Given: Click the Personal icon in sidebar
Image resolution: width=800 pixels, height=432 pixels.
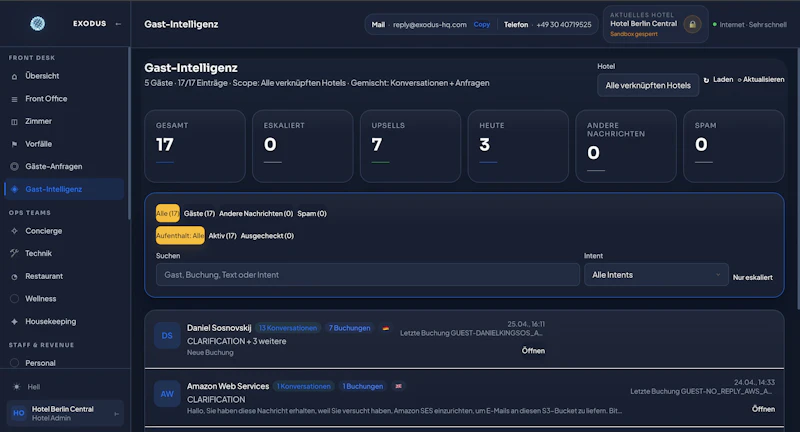Looking at the screenshot, I should tap(14, 363).
